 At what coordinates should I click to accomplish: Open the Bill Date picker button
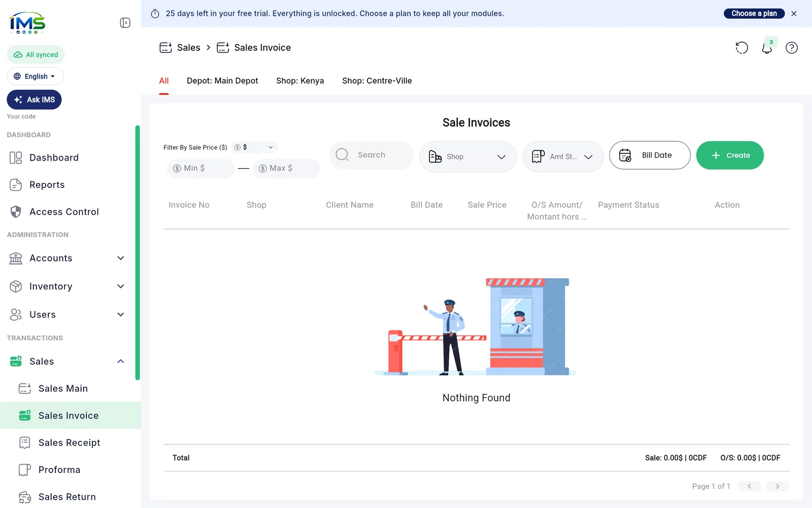pos(650,155)
